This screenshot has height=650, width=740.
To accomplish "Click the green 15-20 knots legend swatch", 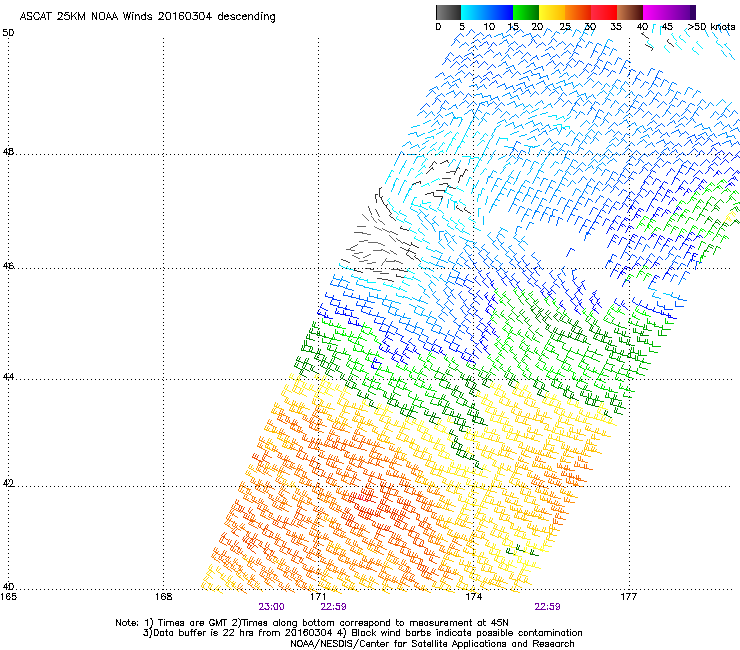I will point(526,12).
